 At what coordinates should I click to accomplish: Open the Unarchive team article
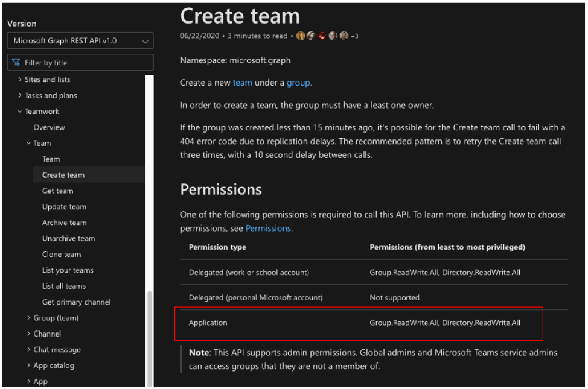[69, 238]
